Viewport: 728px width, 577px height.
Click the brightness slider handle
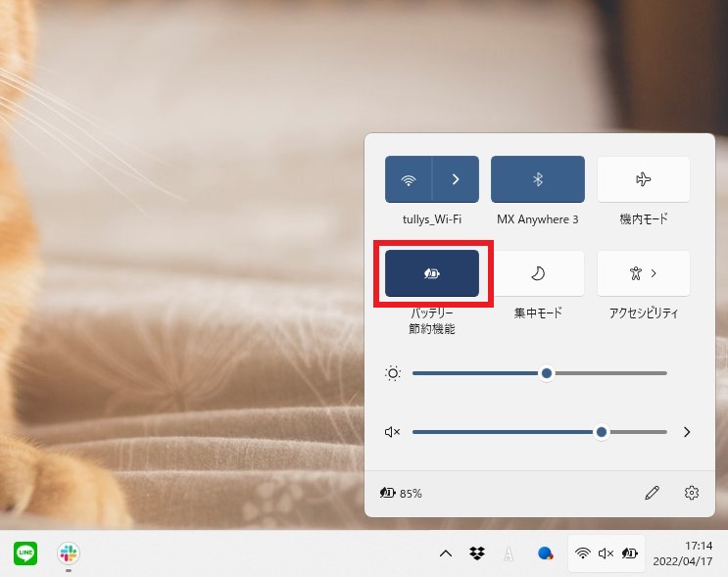click(x=547, y=373)
